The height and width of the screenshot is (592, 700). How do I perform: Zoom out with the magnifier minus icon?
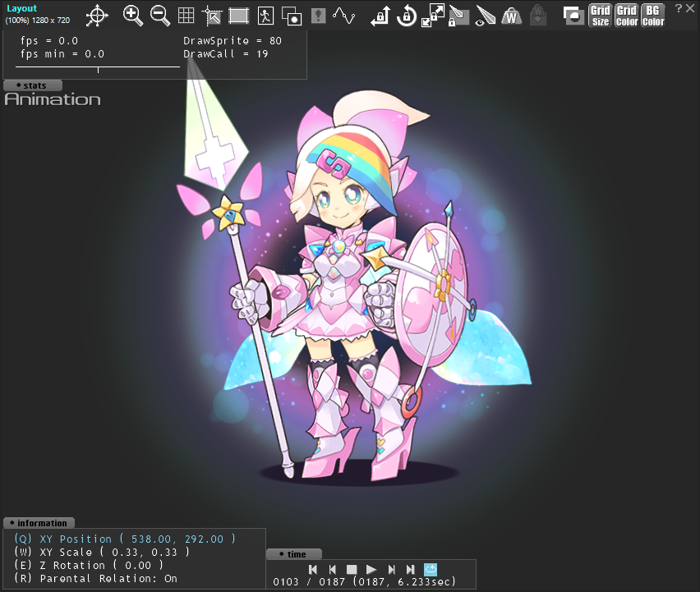(x=160, y=16)
